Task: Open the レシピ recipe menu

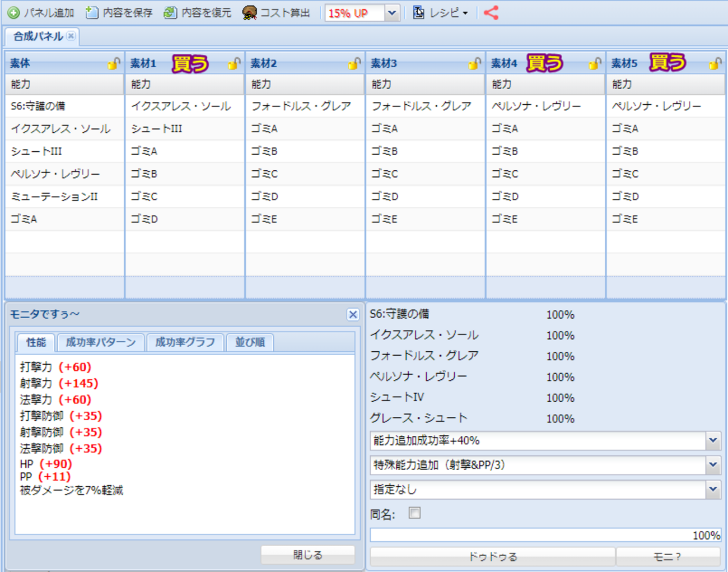Action: 441,13
